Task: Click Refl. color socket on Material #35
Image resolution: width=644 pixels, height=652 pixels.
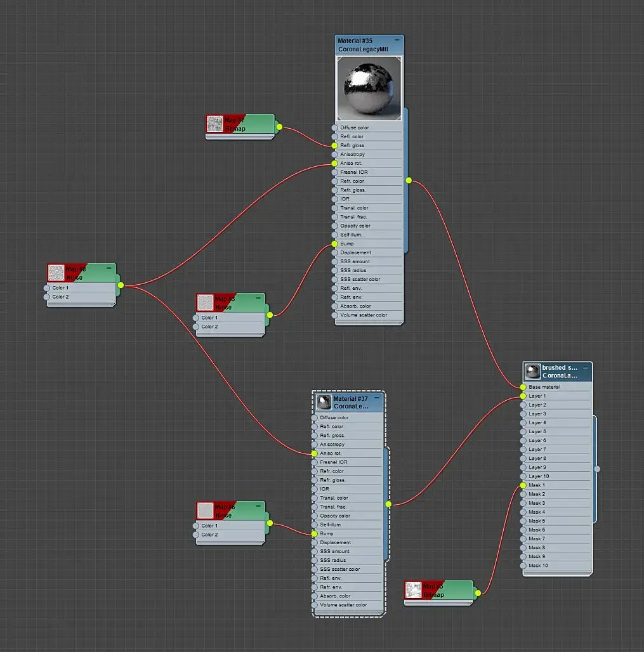Action: [334, 136]
